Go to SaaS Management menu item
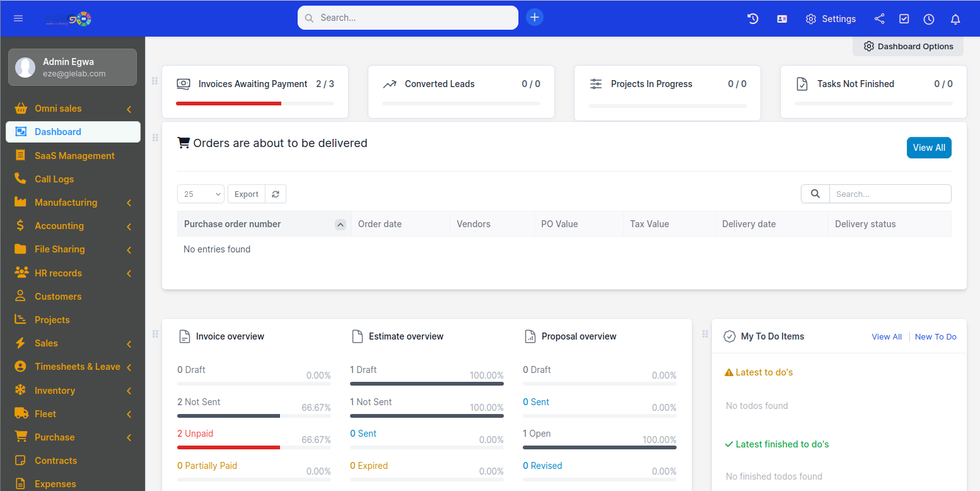This screenshot has width=980, height=491. [x=74, y=156]
